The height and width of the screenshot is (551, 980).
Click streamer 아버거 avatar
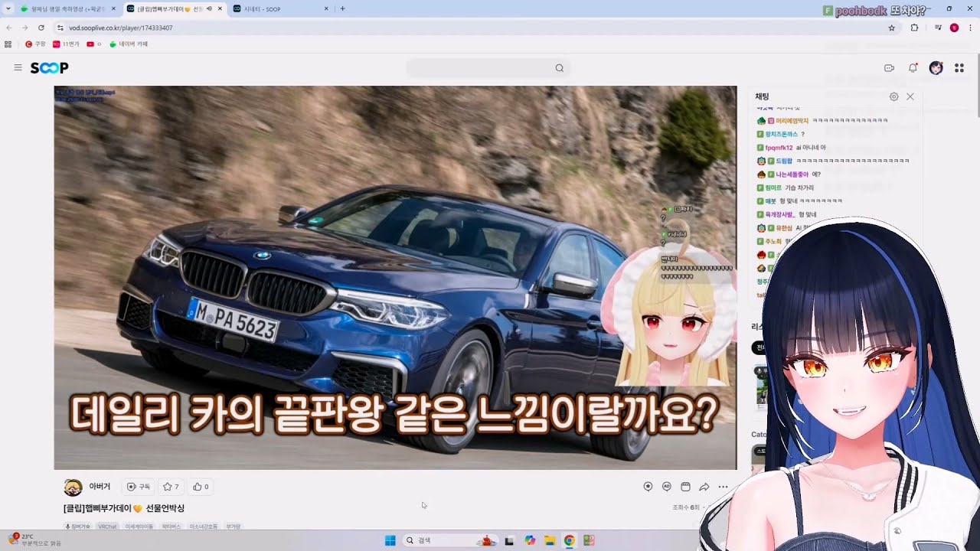tap(73, 487)
